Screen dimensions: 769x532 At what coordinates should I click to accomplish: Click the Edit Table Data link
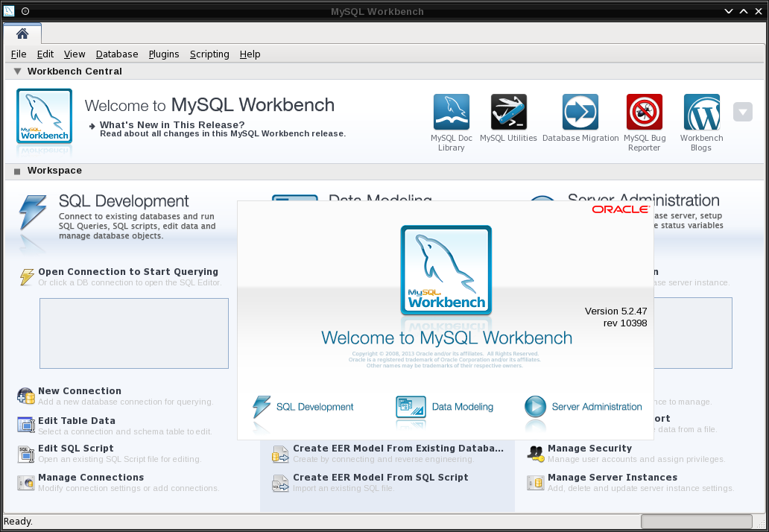(x=77, y=421)
